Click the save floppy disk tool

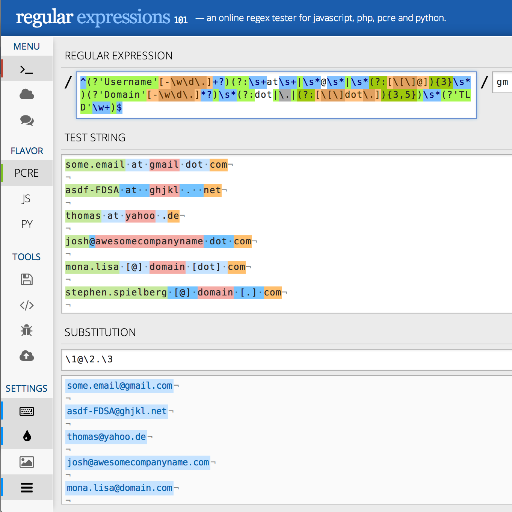[x=27, y=279]
